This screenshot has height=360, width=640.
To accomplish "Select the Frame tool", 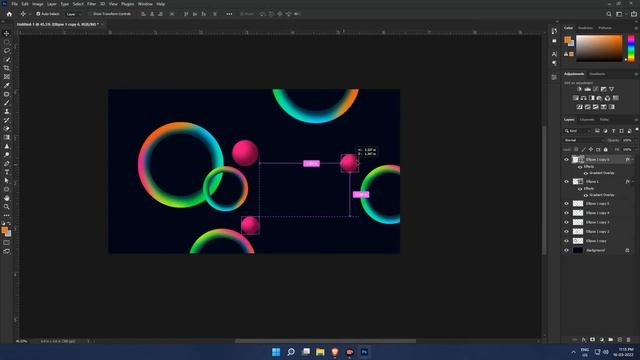I will click(x=7, y=77).
